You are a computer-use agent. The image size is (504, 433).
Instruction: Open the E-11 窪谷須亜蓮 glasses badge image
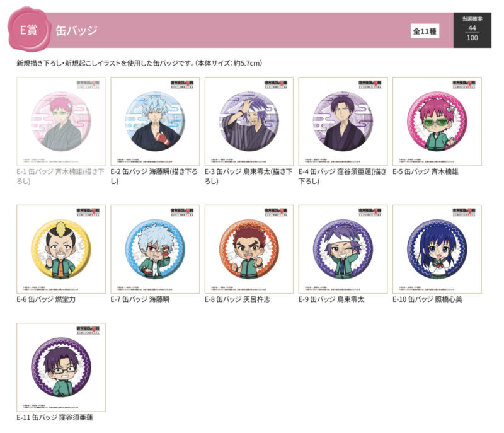click(x=61, y=367)
